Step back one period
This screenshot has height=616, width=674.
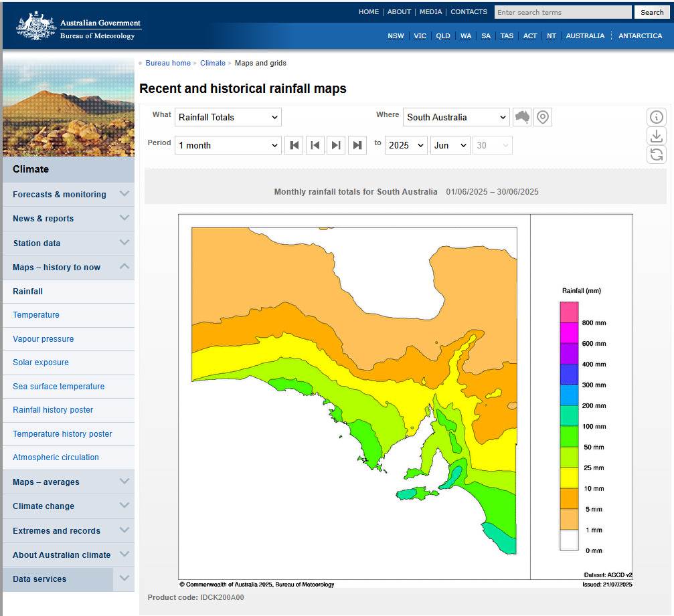click(x=315, y=145)
